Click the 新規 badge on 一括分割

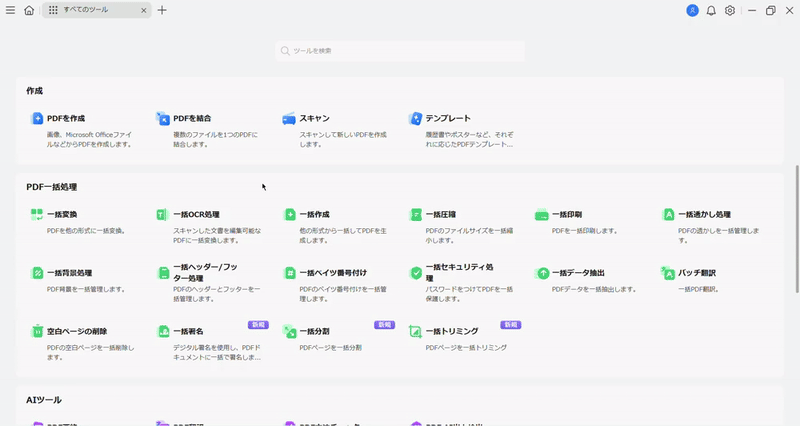pos(385,325)
